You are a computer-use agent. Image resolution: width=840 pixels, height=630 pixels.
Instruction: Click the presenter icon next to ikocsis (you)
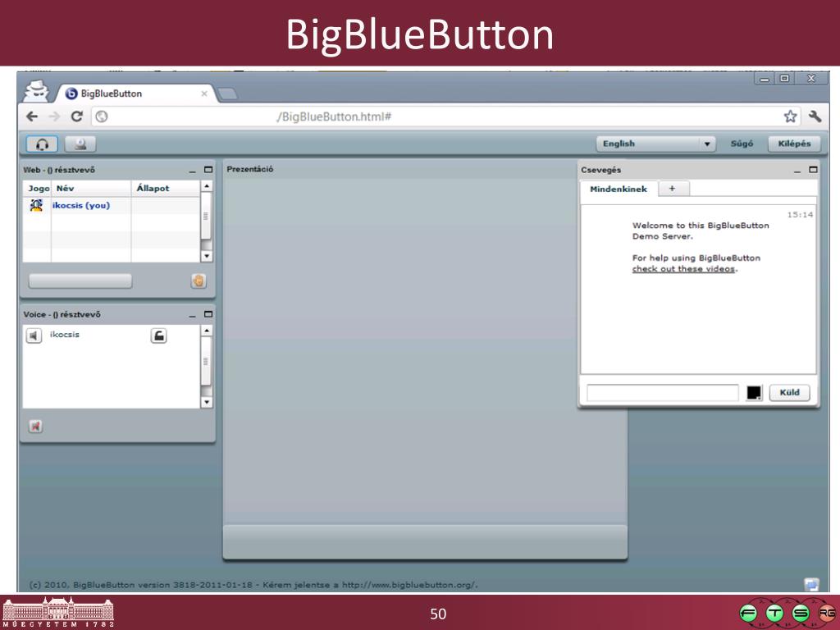click(36, 205)
